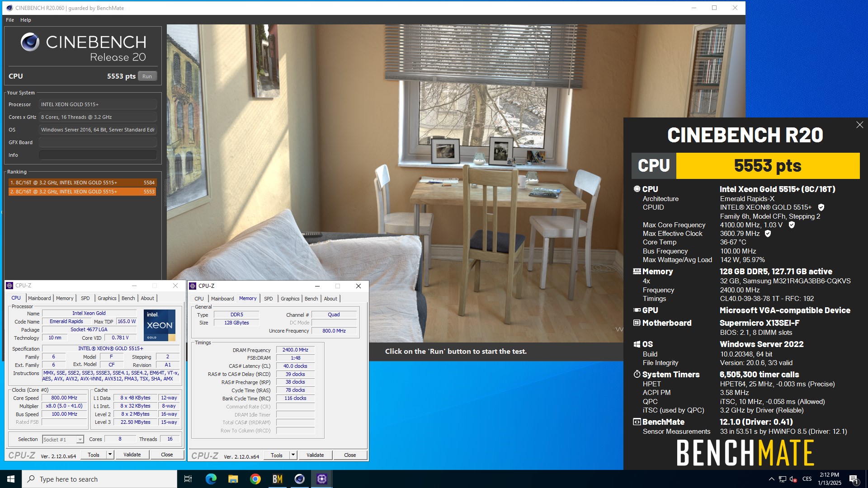Switch to BenchMate from the taskbar
The image size is (868, 488).
[x=278, y=479]
